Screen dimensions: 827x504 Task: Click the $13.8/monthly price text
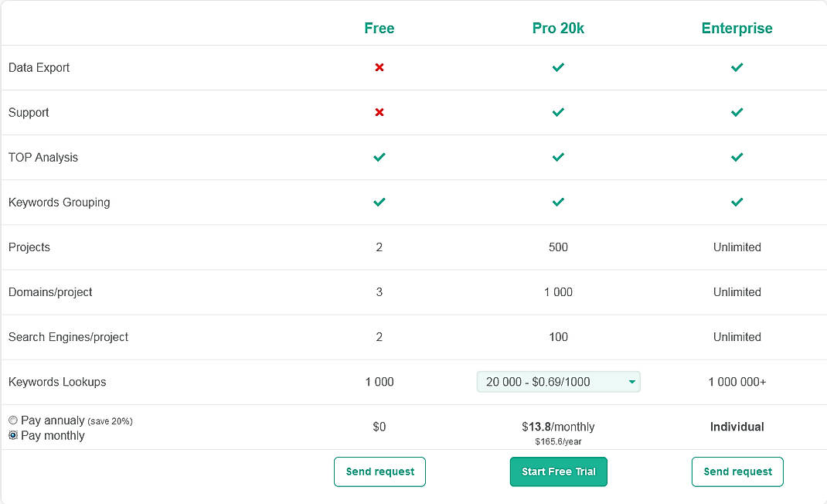(558, 426)
